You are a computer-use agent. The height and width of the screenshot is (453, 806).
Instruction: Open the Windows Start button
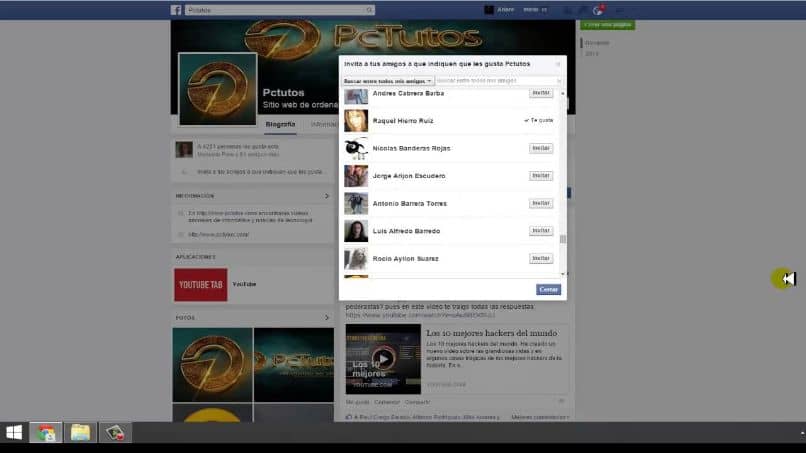[14, 432]
